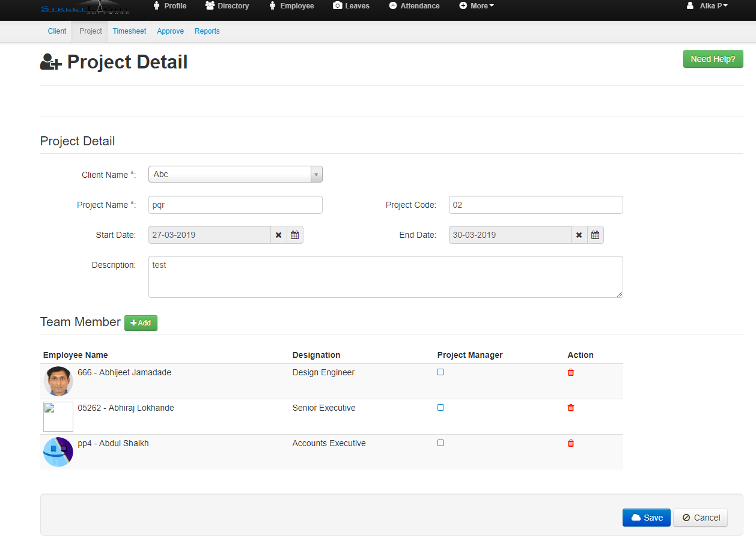Switch to the Timesheet tab
Screen dimensions: 756x547
click(x=129, y=31)
